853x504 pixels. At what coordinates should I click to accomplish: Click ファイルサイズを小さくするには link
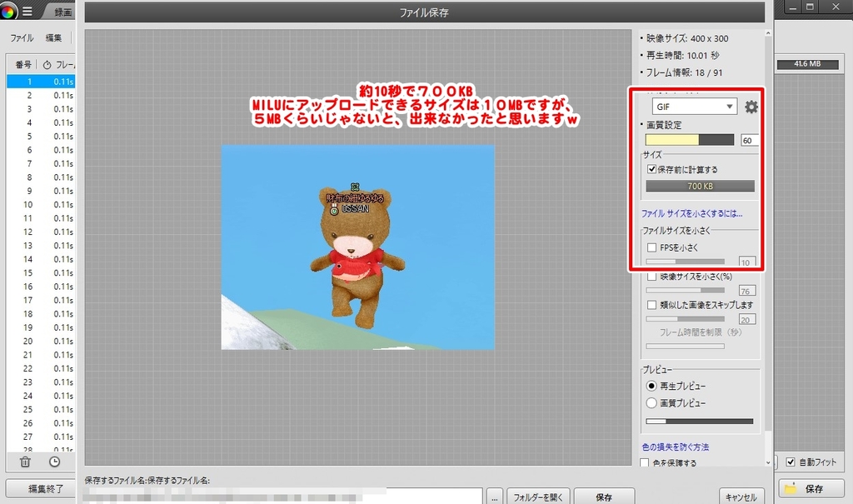pos(691,213)
